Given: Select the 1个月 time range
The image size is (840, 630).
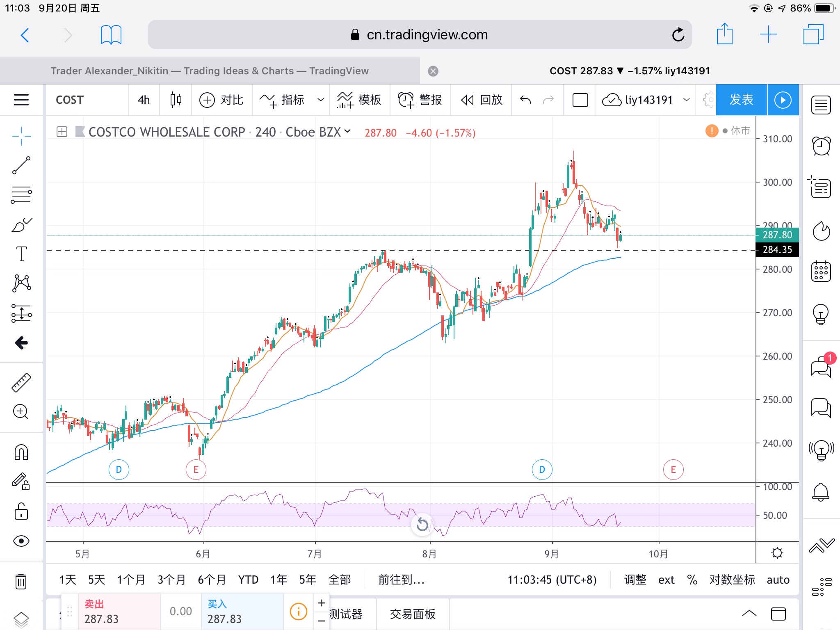Looking at the screenshot, I should pos(131,580).
